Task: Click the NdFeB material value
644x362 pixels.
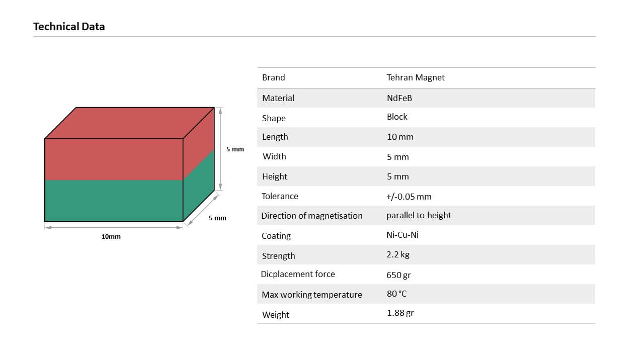Action: click(399, 98)
